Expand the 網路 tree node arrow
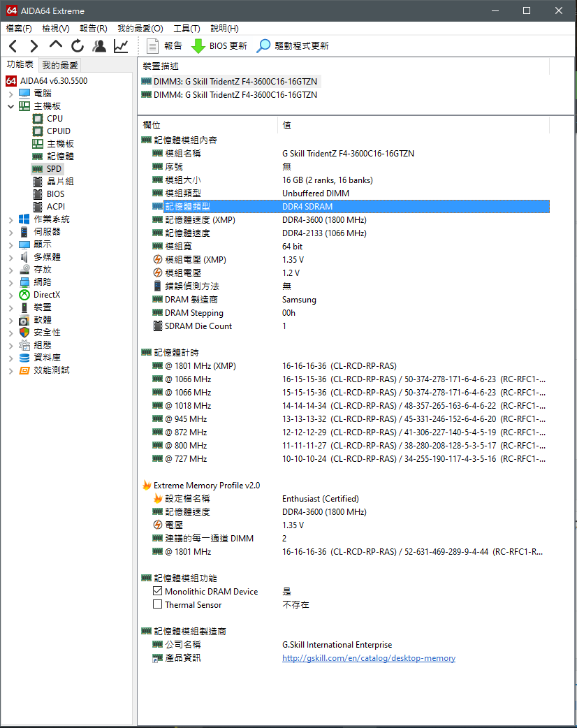The height and width of the screenshot is (728, 577). [x=10, y=282]
